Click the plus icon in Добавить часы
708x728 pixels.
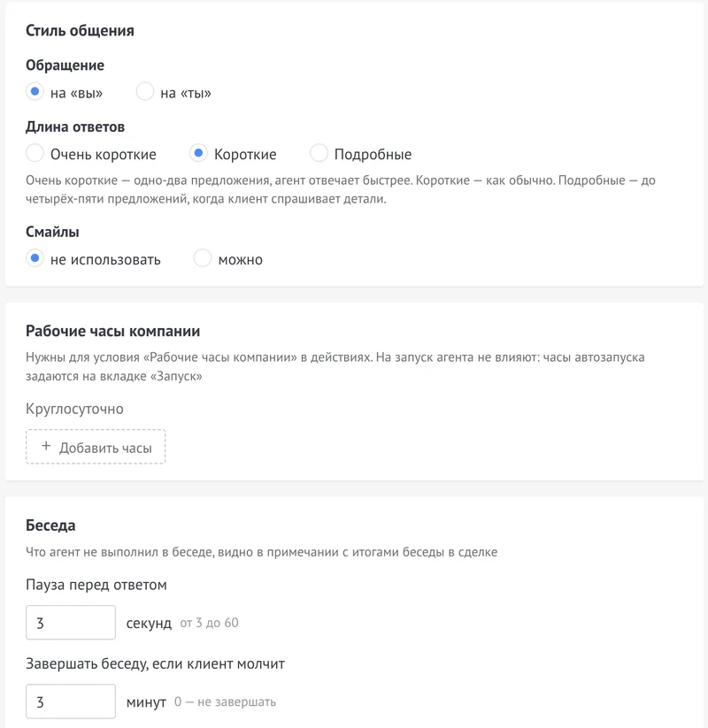tap(46, 446)
